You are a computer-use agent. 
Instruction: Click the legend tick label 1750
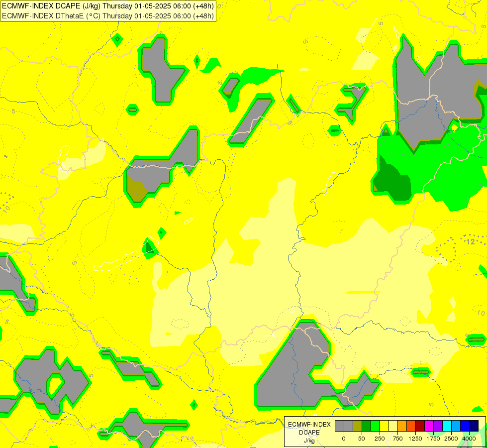433,439
